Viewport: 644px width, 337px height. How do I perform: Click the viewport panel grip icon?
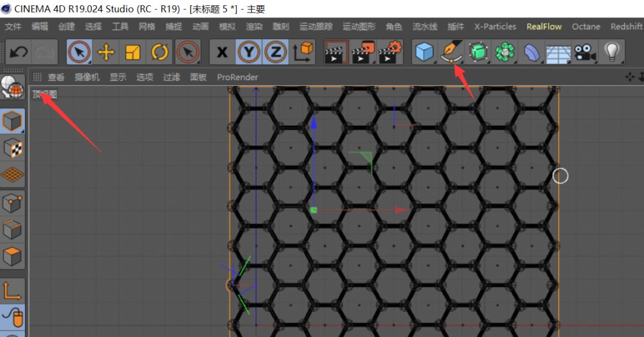point(37,77)
